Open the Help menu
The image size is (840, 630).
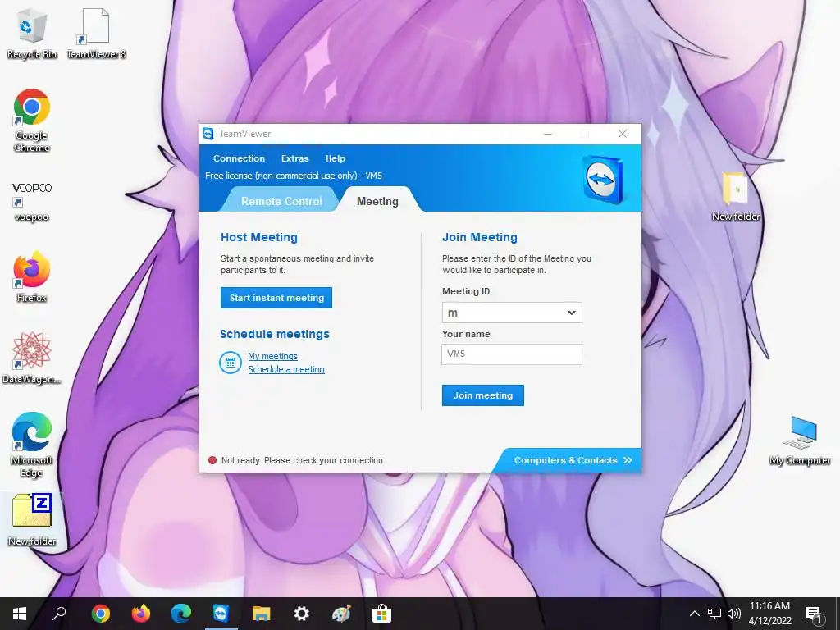[336, 158]
